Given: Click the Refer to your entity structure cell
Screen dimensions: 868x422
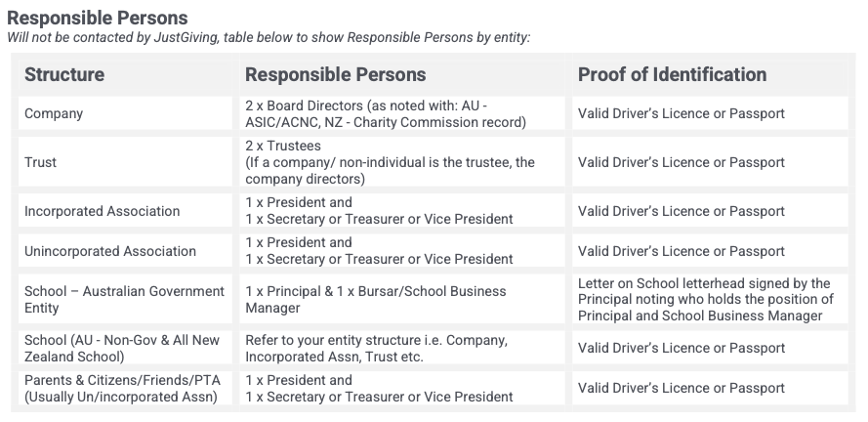Looking at the screenshot, I should 402,348.
